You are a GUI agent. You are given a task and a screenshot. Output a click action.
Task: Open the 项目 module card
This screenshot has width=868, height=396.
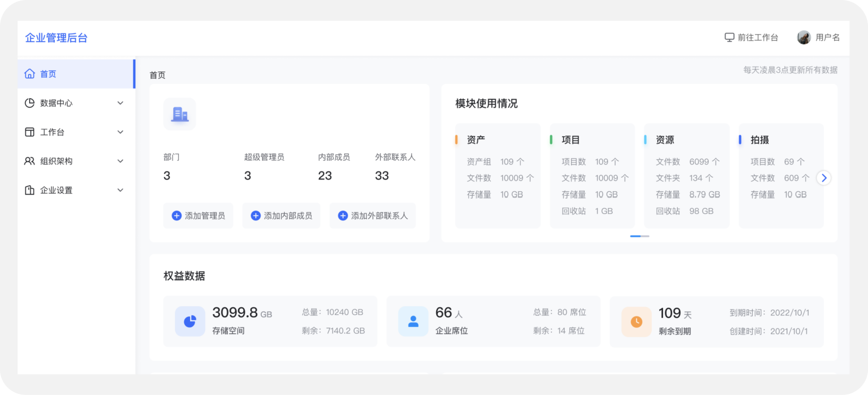click(592, 176)
